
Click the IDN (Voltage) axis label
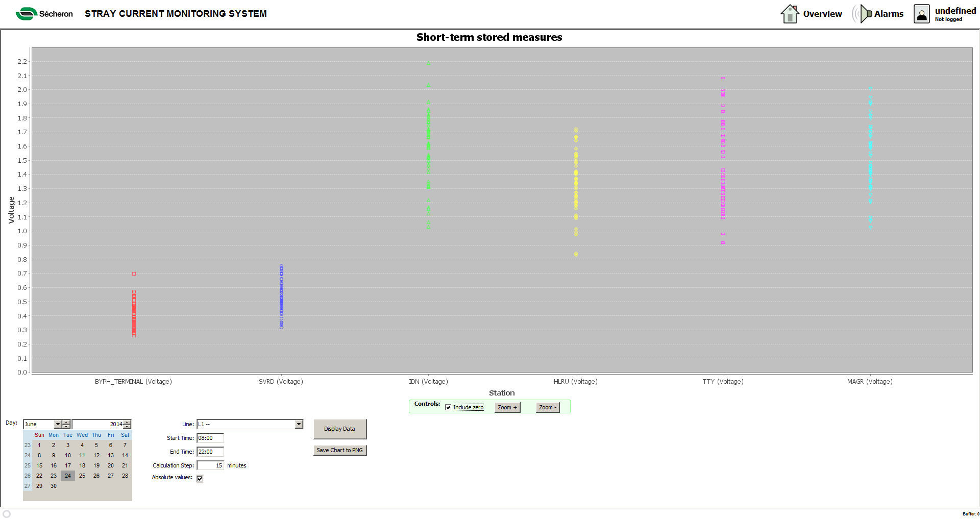[428, 382]
